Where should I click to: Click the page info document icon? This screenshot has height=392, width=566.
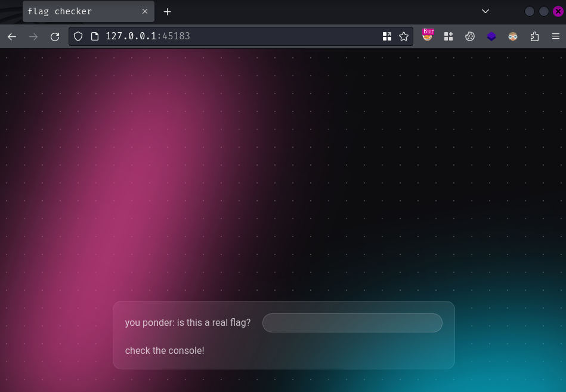point(95,36)
